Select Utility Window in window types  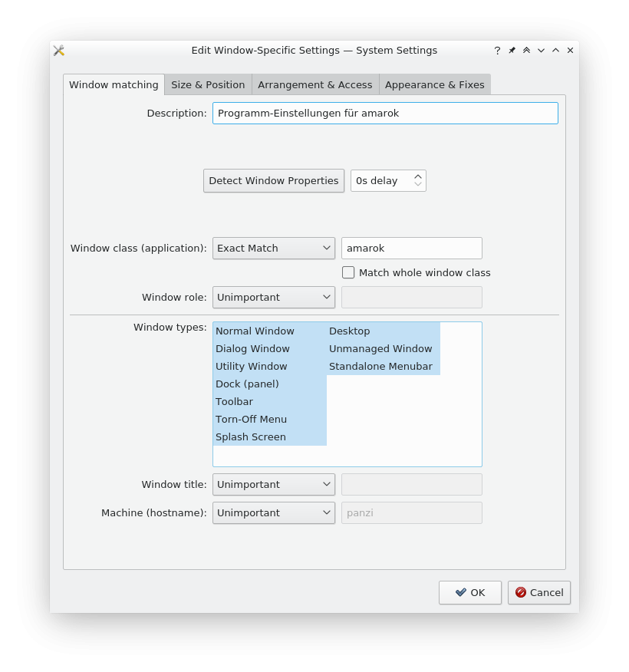coord(270,366)
